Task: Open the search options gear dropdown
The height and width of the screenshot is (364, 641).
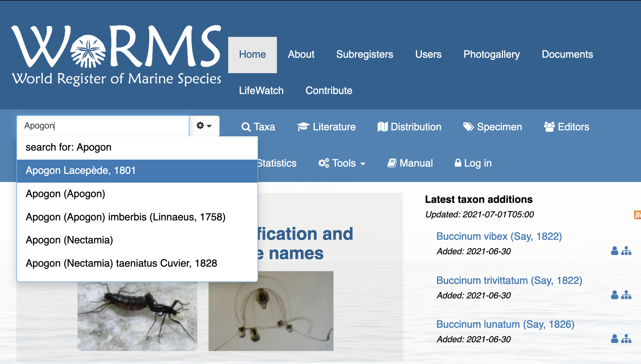Action: pyautogui.click(x=204, y=126)
